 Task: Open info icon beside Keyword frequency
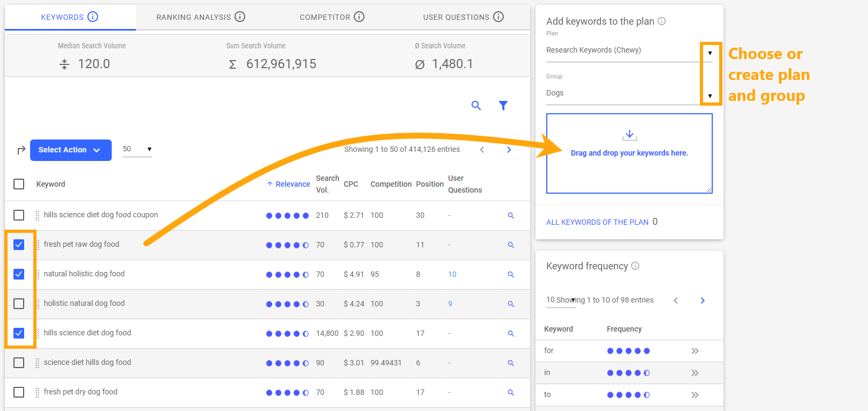635,266
